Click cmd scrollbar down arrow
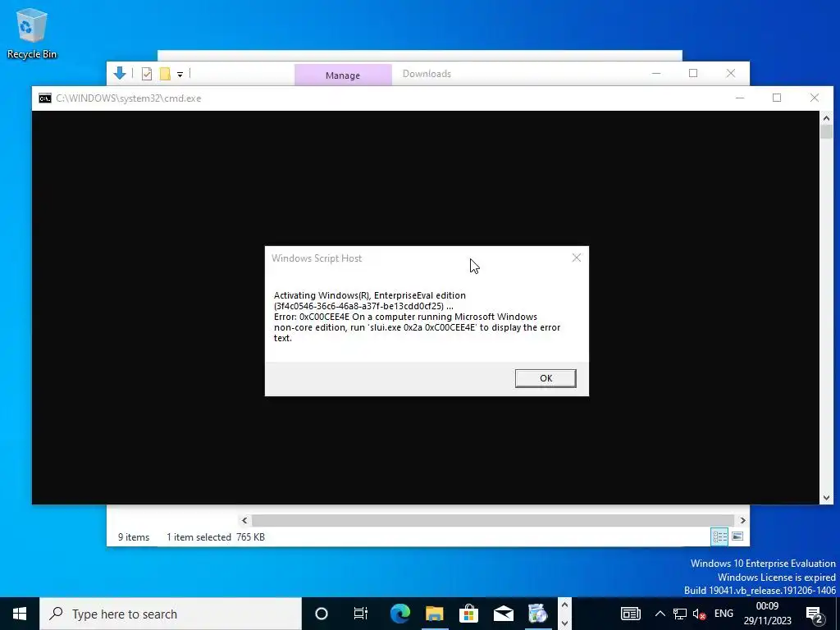Image resolution: width=840 pixels, height=630 pixels. pyautogui.click(x=826, y=498)
